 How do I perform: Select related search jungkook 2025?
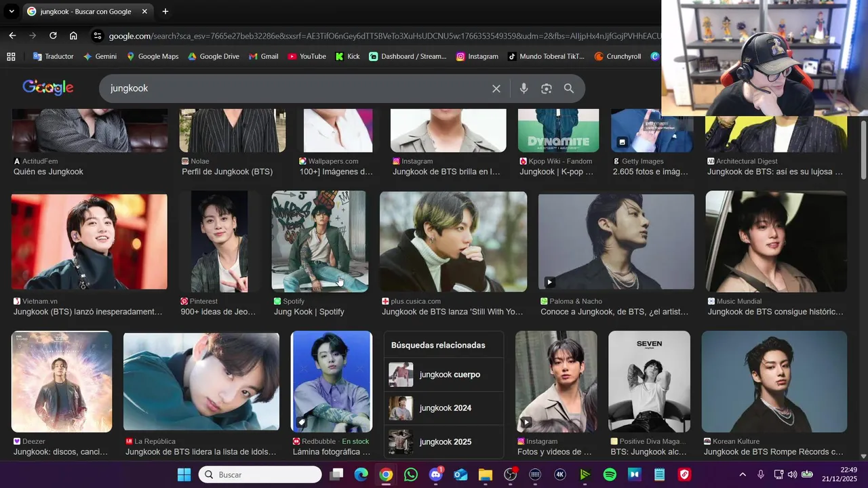point(444,442)
